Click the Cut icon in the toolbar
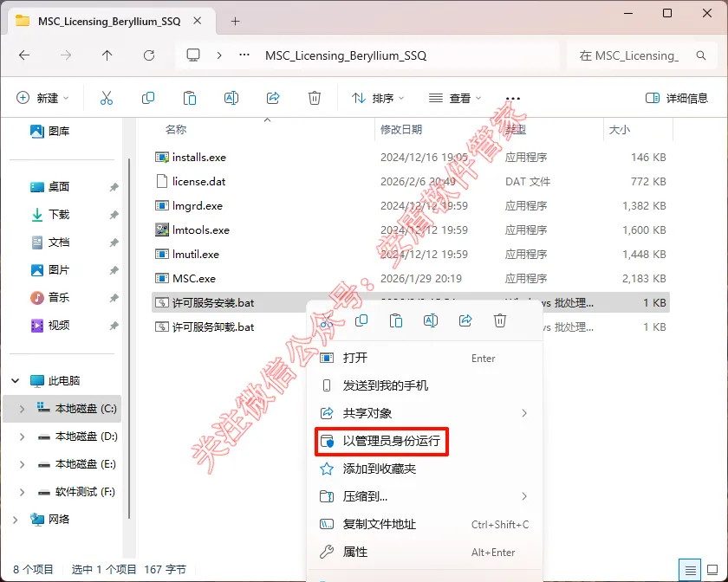Viewport: 728px width, 582px height. pos(107,98)
